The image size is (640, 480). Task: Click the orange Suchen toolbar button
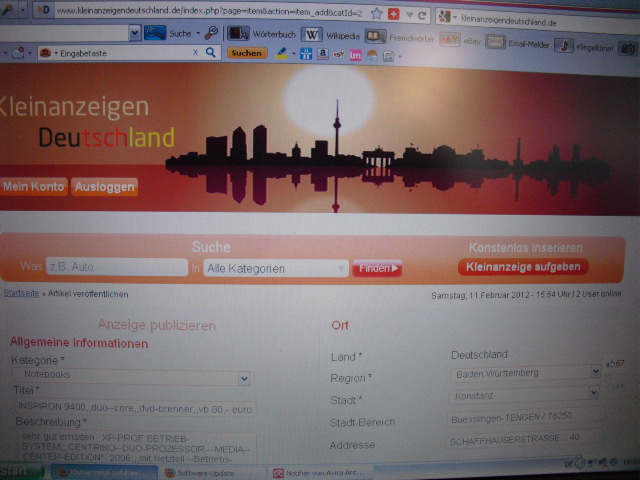pyautogui.click(x=247, y=53)
